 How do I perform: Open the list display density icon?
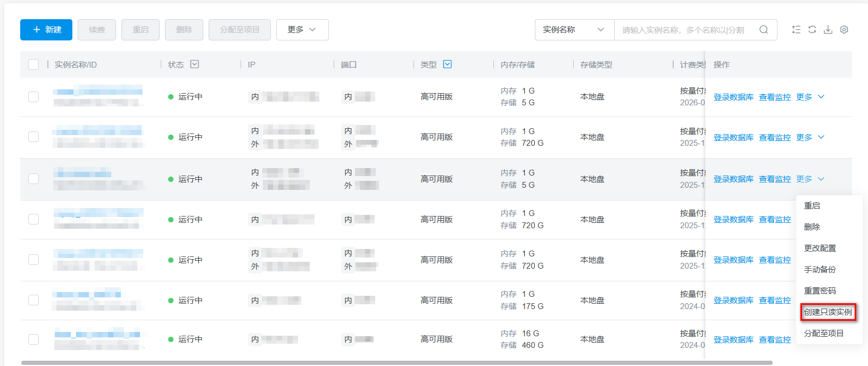[x=796, y=30]
